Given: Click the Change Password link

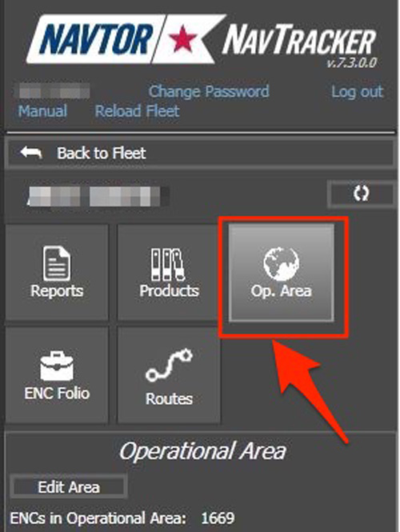Looking at the screenshot, I should point(209,91).
